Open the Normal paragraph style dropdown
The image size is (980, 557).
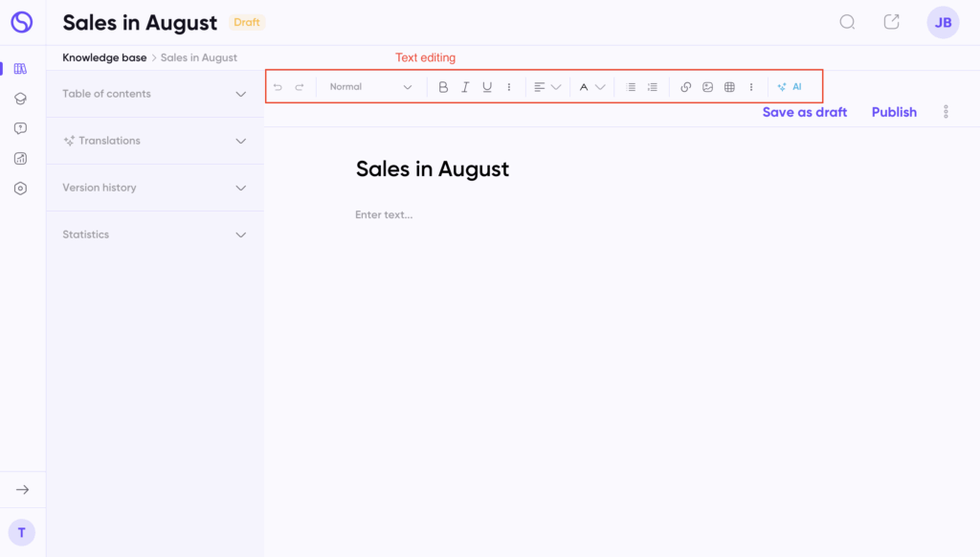pyautogui.click(x=370, y=87)
